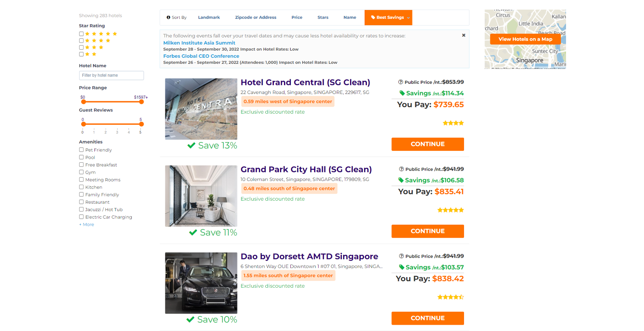Click the info icon beside Sort By
The width and height of the screenshot is (644, 331).
(x=168, y=17)
